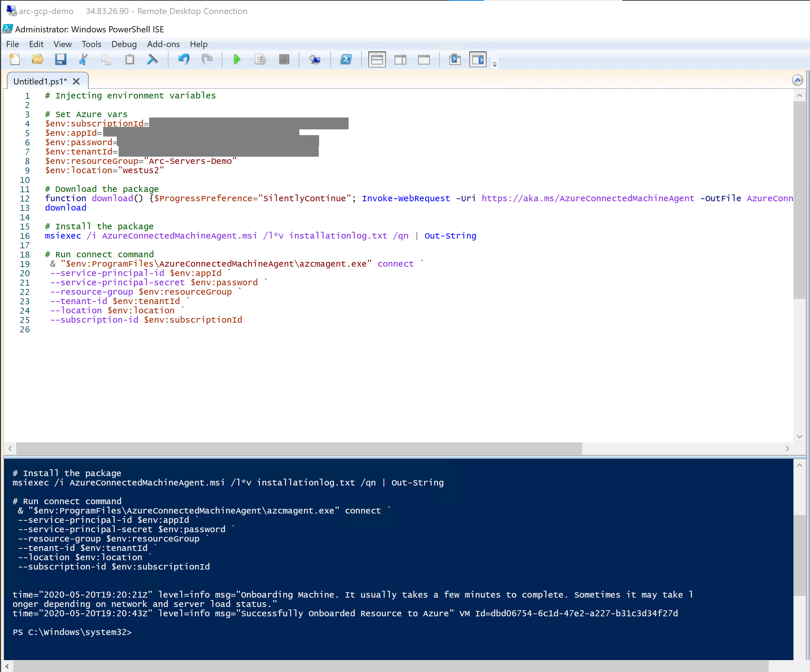Place cursor on line 9 westus2 location

[x=141, y=170]
